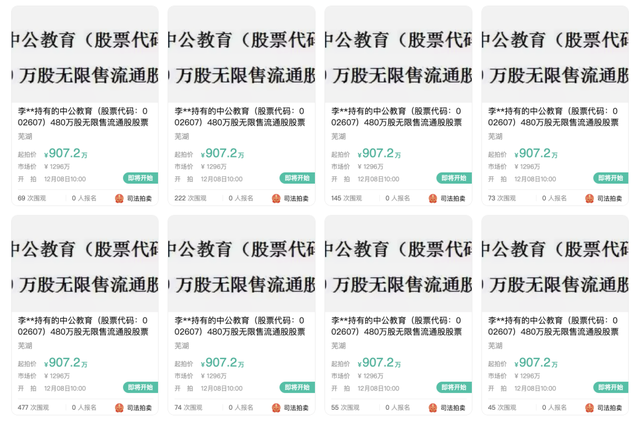This screenshot has width=640, height=421.
Task: Select the '55 次围观' view count
Action: 345,408
